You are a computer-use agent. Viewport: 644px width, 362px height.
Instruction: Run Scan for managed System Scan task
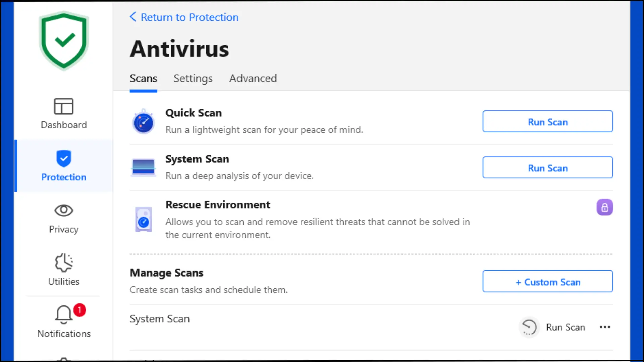(x=566, y=327)
